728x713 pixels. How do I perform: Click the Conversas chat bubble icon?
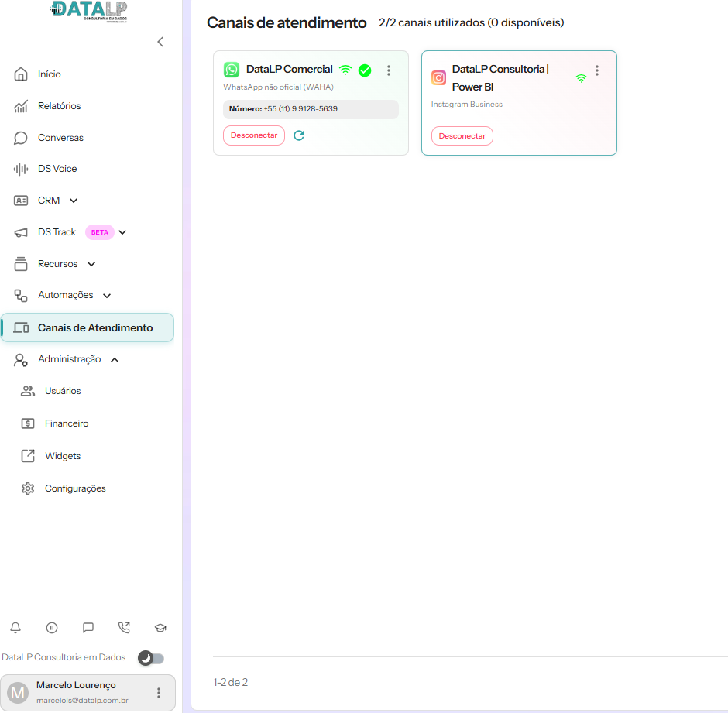pos(21,138)
